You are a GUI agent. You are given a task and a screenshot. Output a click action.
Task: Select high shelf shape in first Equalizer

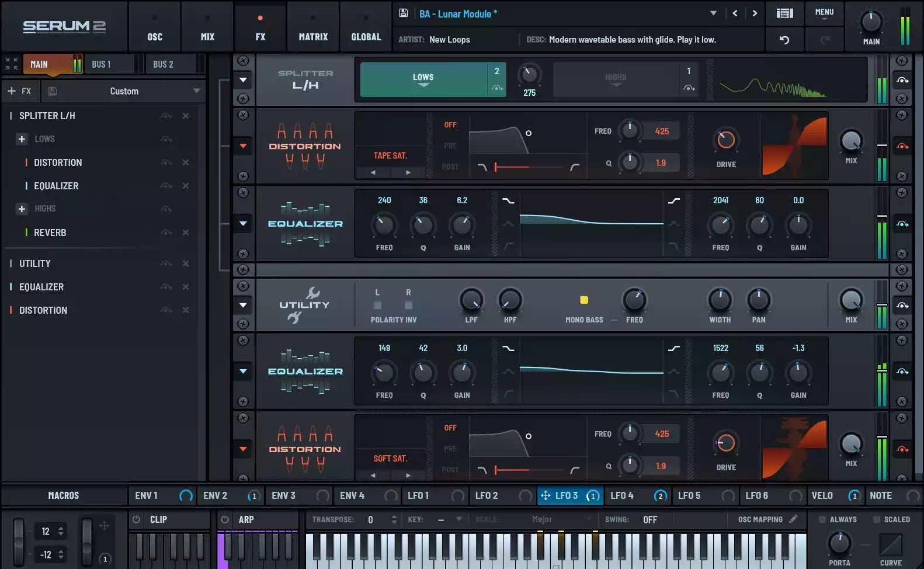pos(674,200)
